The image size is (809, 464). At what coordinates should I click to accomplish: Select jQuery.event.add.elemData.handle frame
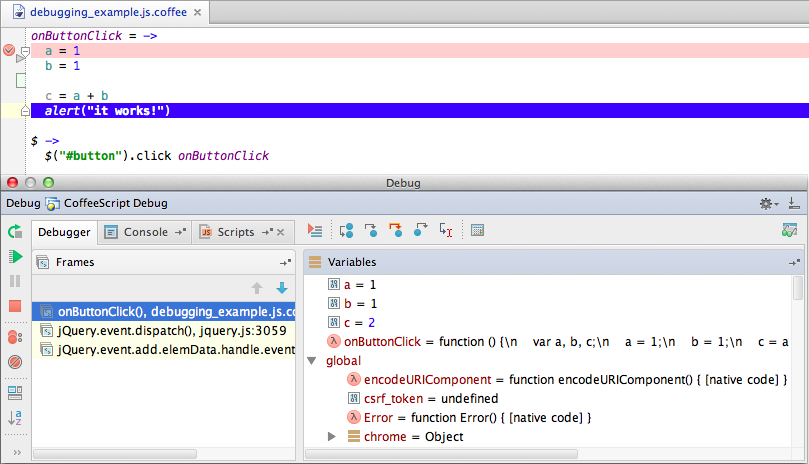tap(164, 350)
